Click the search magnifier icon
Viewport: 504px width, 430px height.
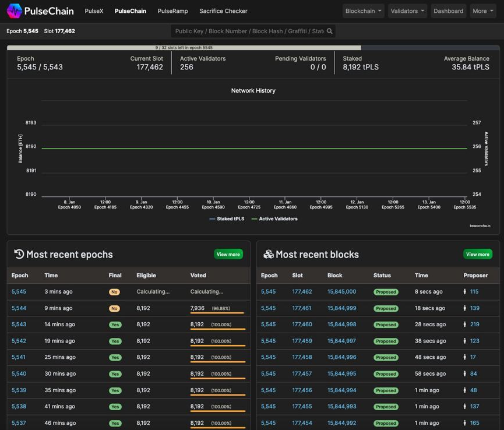(x=329, y=31)
